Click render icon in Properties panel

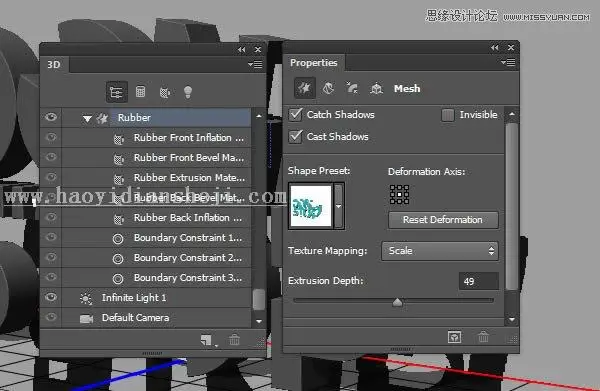pos(454,337)
